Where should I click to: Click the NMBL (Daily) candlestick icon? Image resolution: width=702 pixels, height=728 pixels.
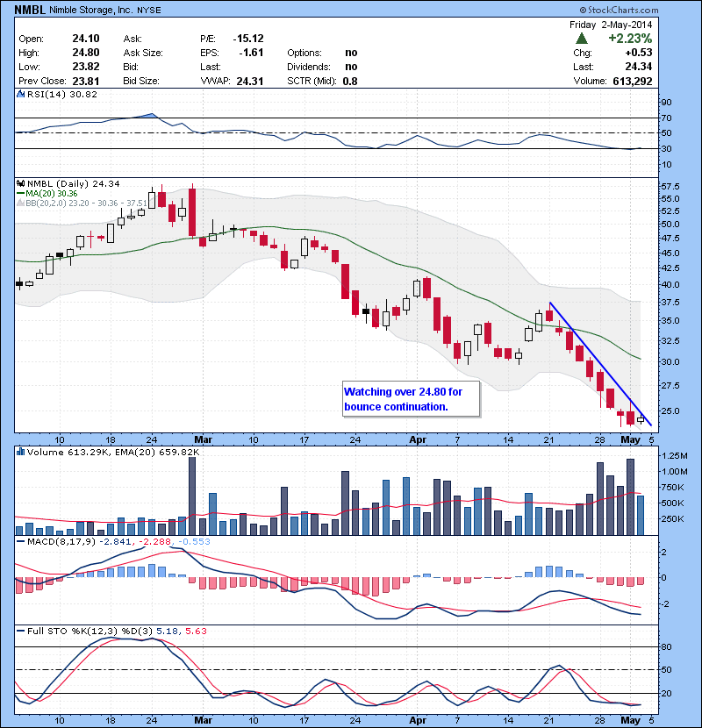tap(20, 184)
